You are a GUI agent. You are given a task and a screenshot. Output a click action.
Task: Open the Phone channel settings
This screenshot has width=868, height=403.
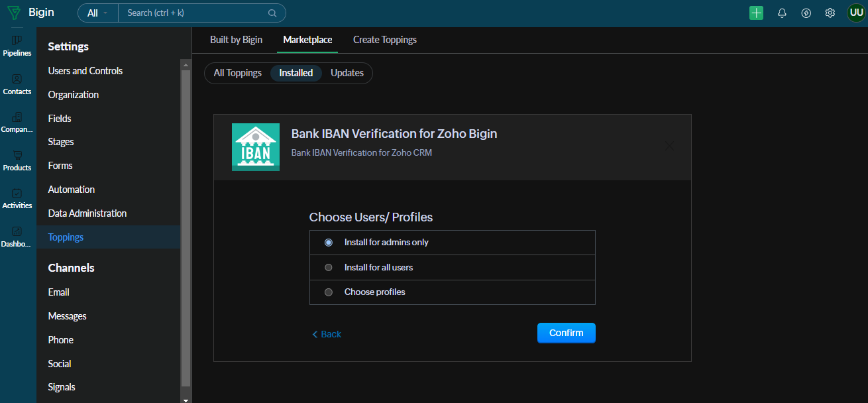[61, 340]
